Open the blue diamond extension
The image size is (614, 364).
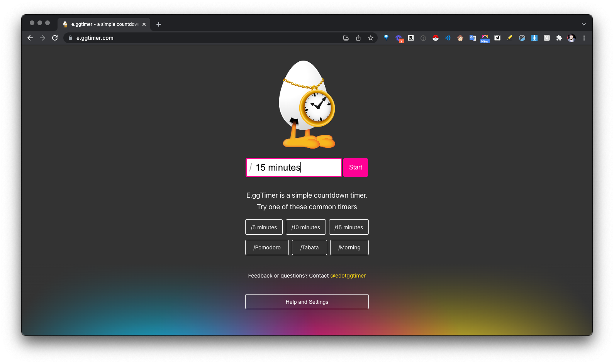pyautogui.click(x=386, y=37)
